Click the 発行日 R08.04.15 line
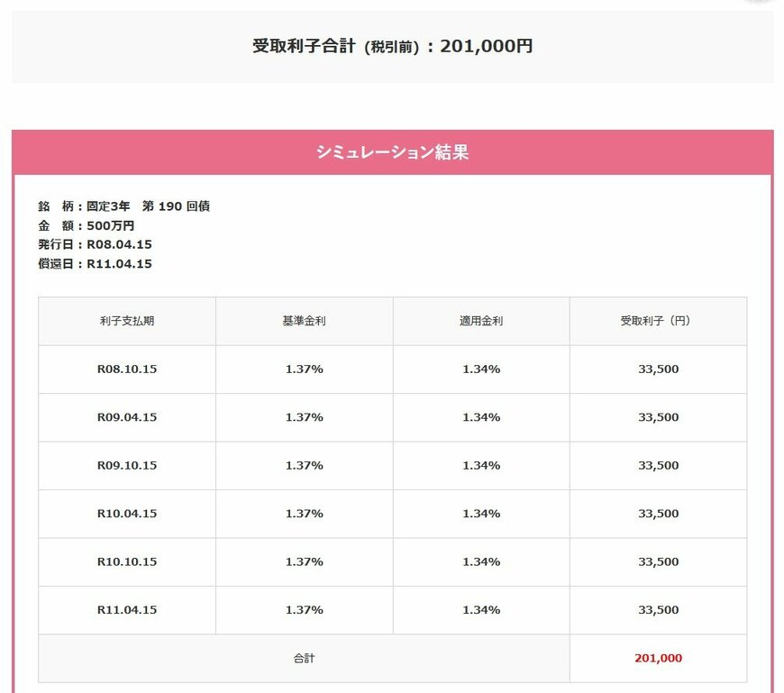 pyautogui.click(x=95, y=244)
